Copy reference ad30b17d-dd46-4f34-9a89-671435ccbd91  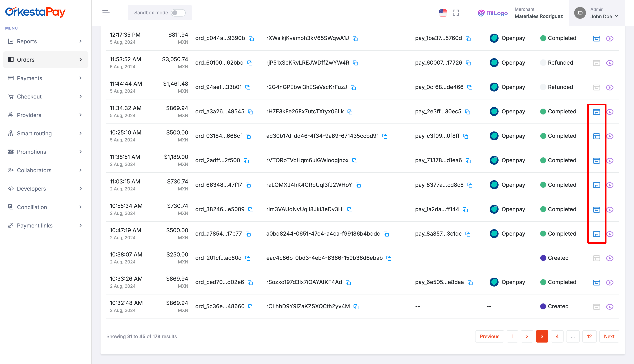click(x=385, y=136)
